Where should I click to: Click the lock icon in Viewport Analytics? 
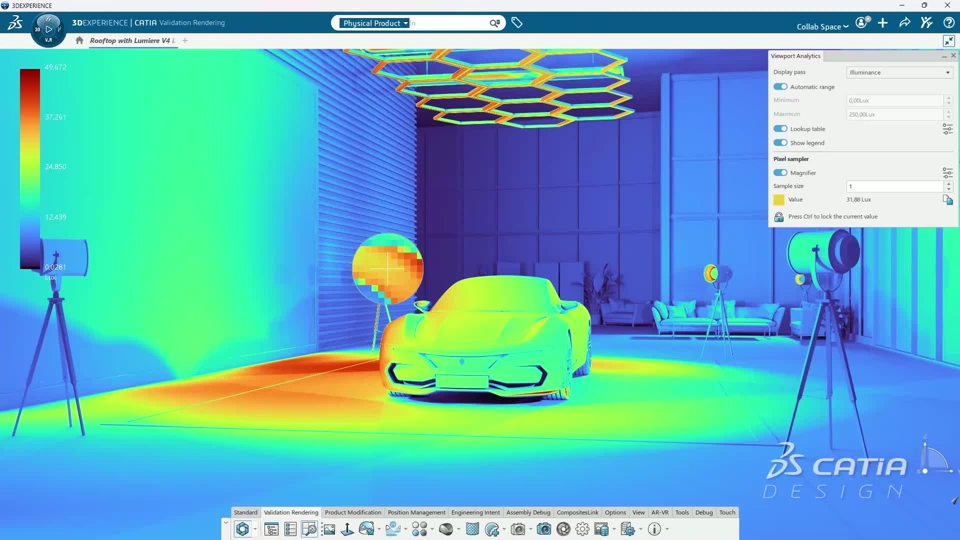tap(779, 217)
